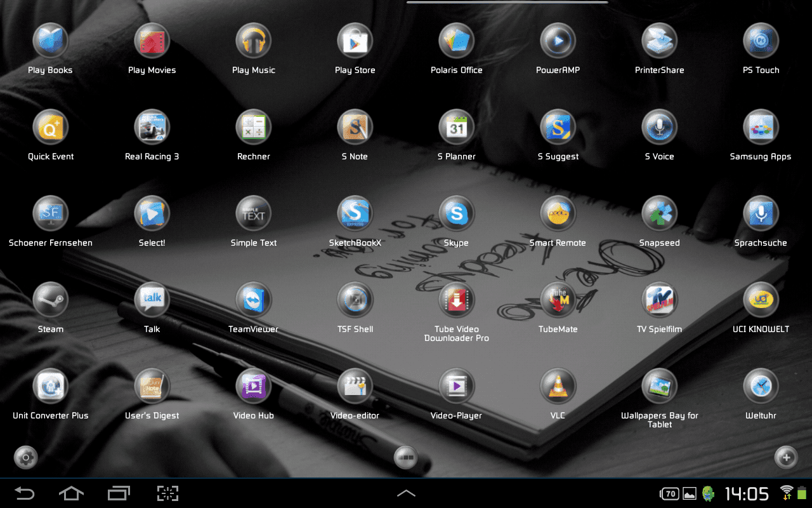This screenshot has width=812, height=508.
Task: Launch Snapseed photo editor
Action: (x=660, y=214)
